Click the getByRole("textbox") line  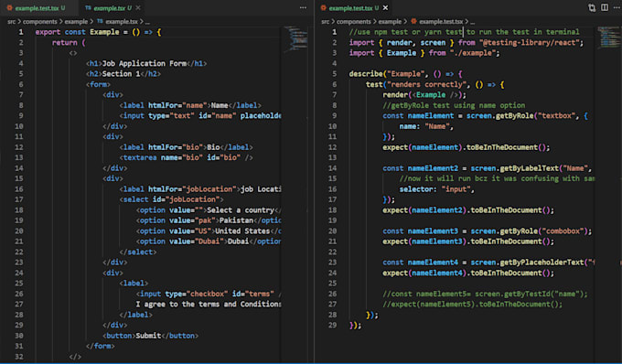(485, 116)
